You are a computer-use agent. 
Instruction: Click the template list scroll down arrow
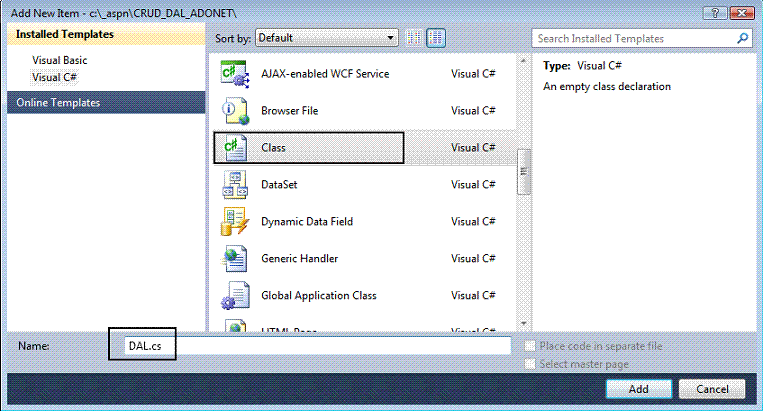[524, 323]
